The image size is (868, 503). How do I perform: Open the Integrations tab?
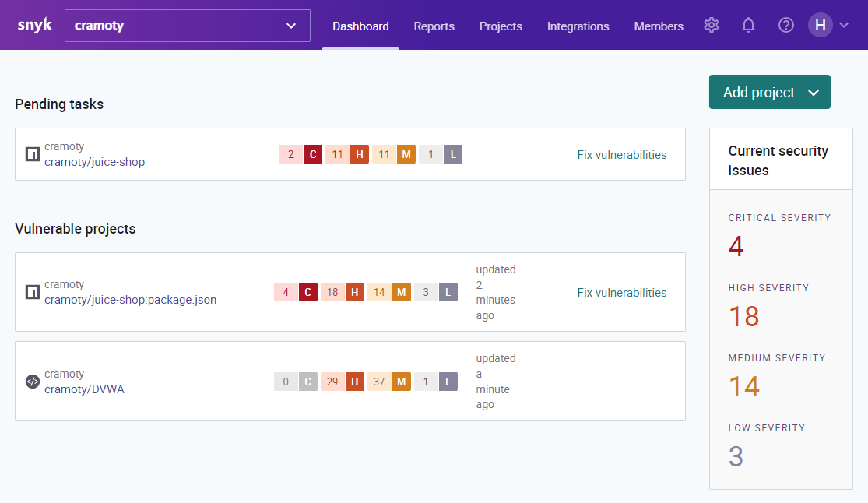(x=578, y=26)
